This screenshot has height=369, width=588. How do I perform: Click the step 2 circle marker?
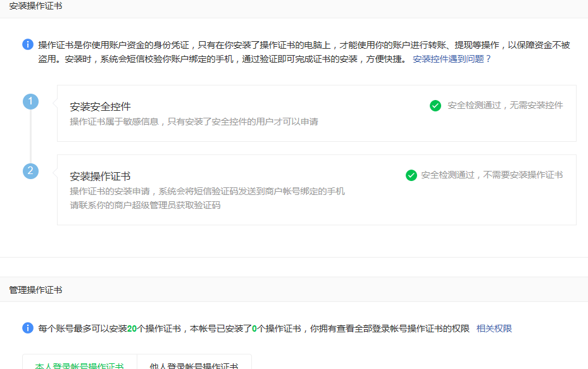[x=30, y=171]
